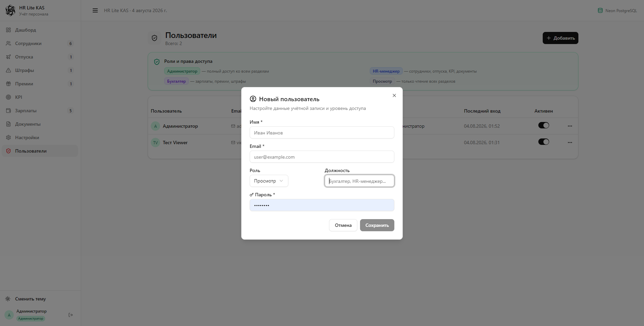
Task: Click the Всего: 2 subtitle text
Action: click(174, 43)
